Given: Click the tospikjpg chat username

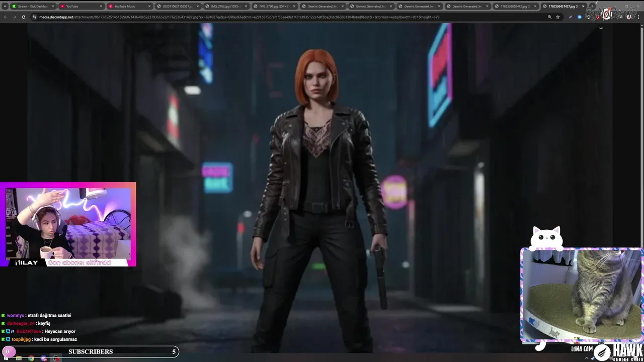Looking at the screenshot, I should tap(21, 339).
